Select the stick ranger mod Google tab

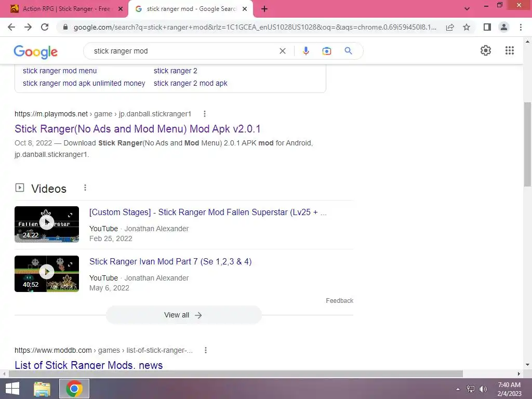(190, 9)
